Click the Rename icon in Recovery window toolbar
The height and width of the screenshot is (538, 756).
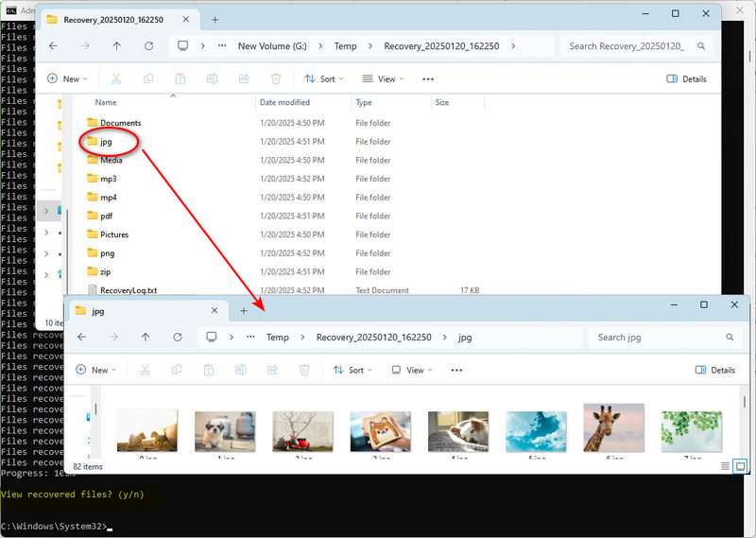pos(212,78)
